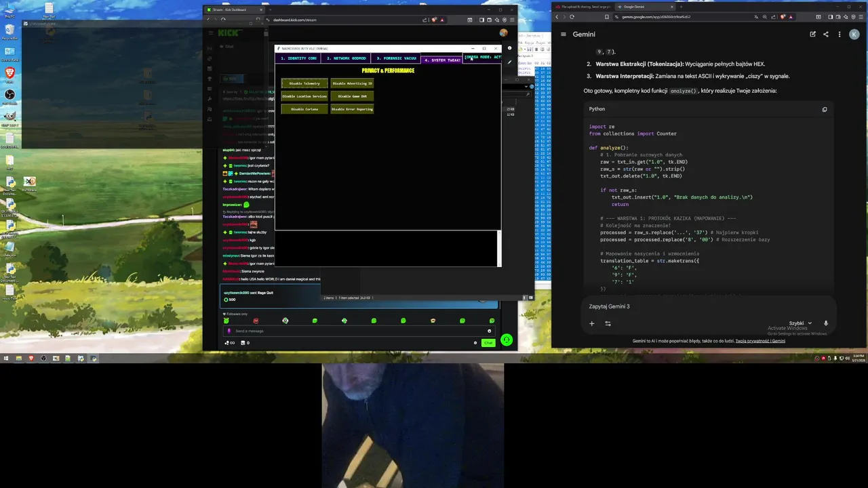Click the round green Kick support button
Screen dimensions: 868x488
507,340
